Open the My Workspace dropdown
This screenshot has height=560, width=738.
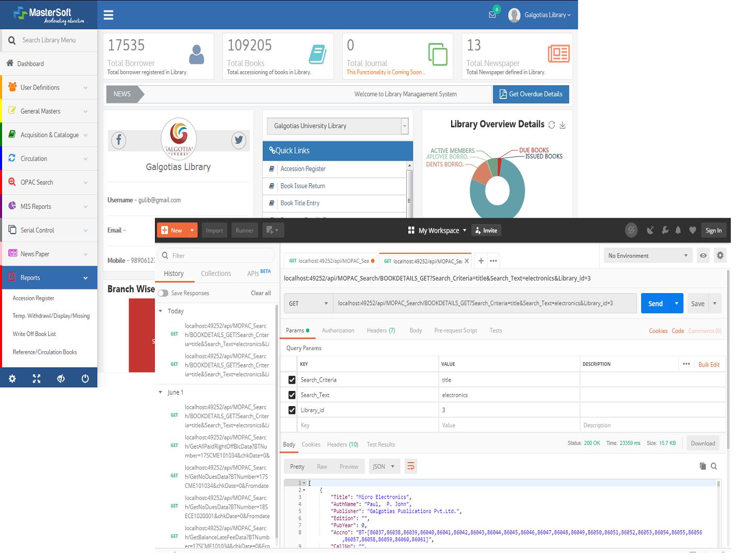(x=438, y=230)
